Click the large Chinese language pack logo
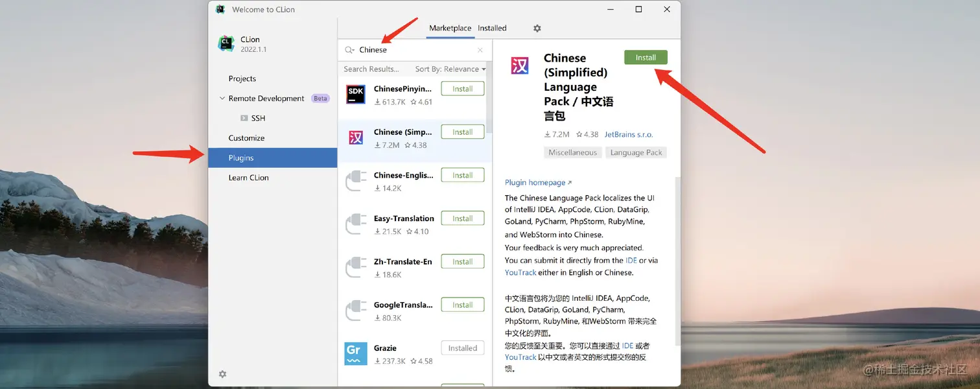Screen dimensions: 980x389 520,65
